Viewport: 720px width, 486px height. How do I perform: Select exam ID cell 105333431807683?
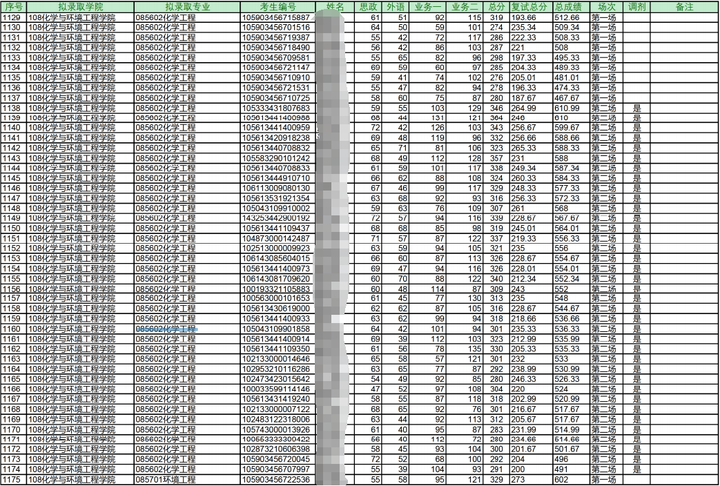[x=278, y=108]
